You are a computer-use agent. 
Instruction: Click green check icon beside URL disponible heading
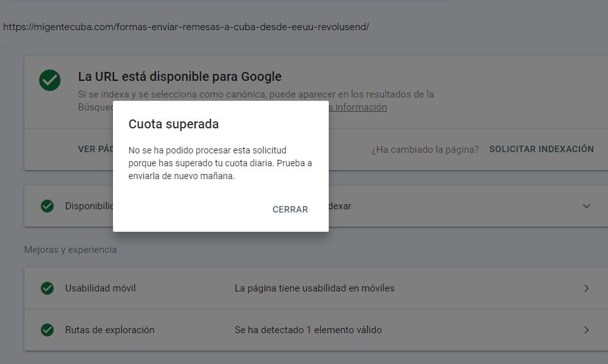click(49, 80)
